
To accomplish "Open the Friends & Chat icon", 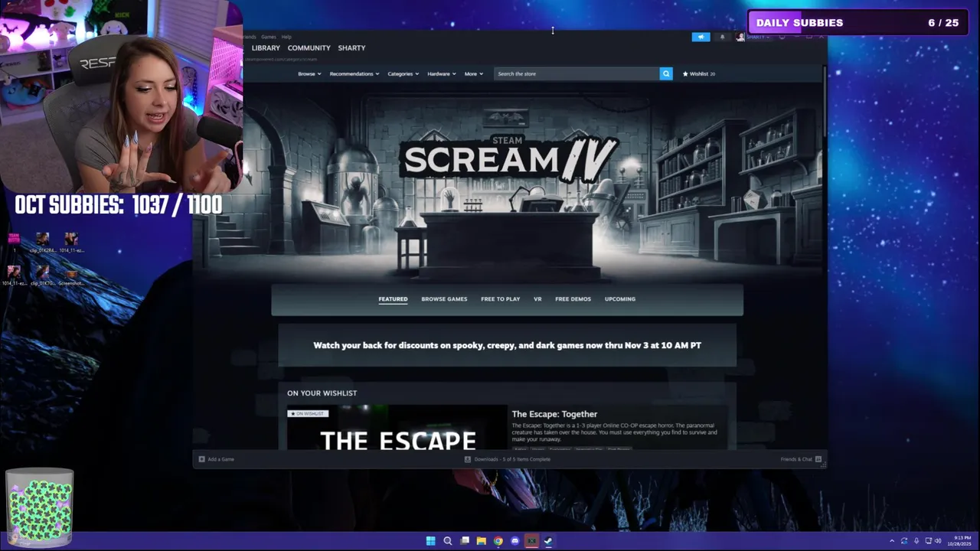I will (818, 459).
